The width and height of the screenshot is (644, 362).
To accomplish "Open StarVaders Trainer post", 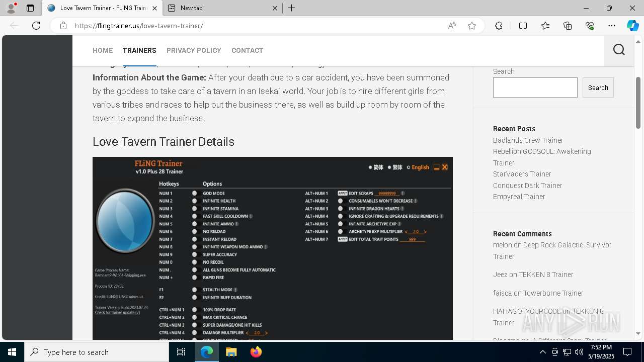I will 522,174.
